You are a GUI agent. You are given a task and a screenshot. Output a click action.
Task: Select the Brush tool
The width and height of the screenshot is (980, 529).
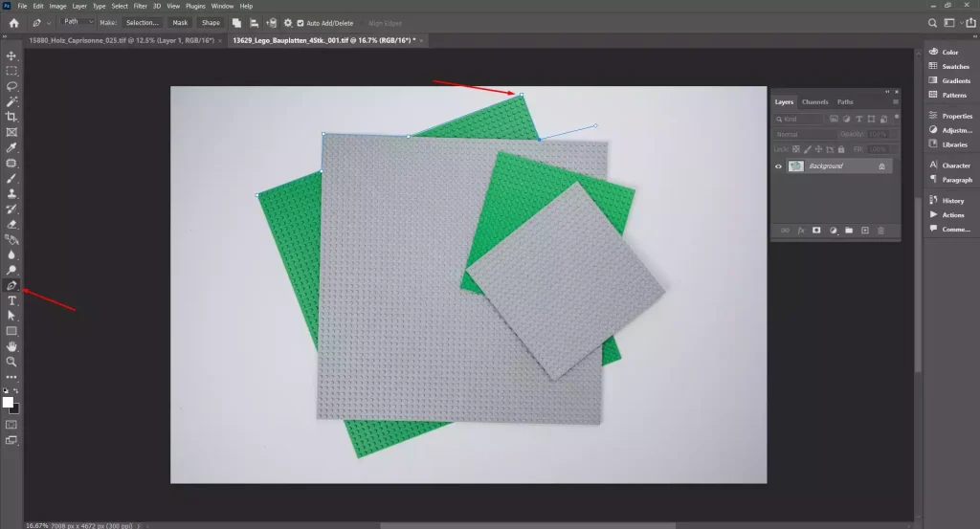pyautogui.click(x=11, y=178)
